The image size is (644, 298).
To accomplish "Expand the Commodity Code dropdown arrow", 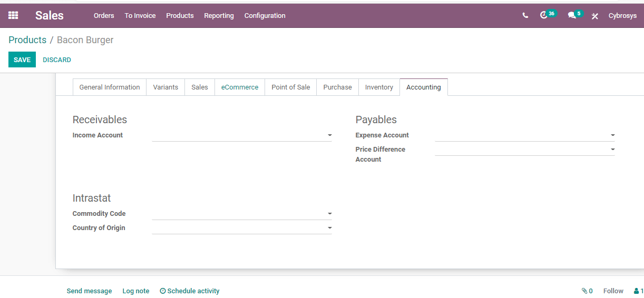I will [x=329, y=214].
